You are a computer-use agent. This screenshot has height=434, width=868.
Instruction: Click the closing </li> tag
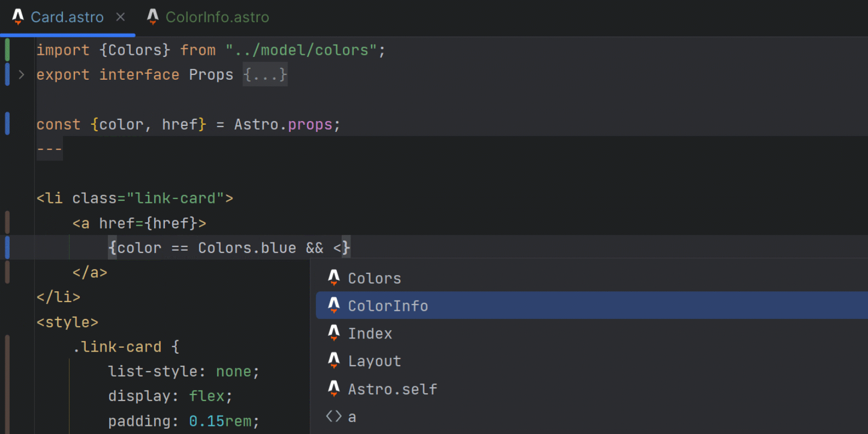click(59, 297)
